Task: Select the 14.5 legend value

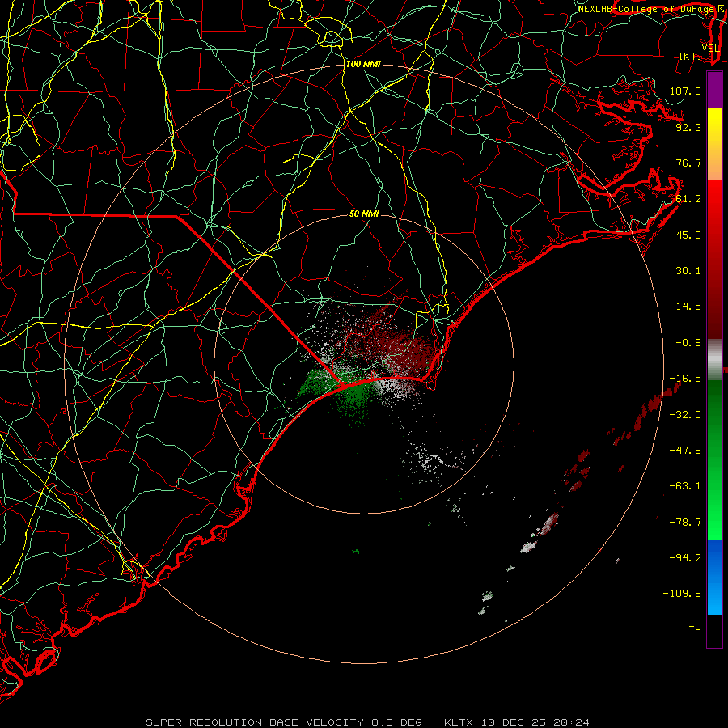Action: pyautogui.click(x=688, y=307)
